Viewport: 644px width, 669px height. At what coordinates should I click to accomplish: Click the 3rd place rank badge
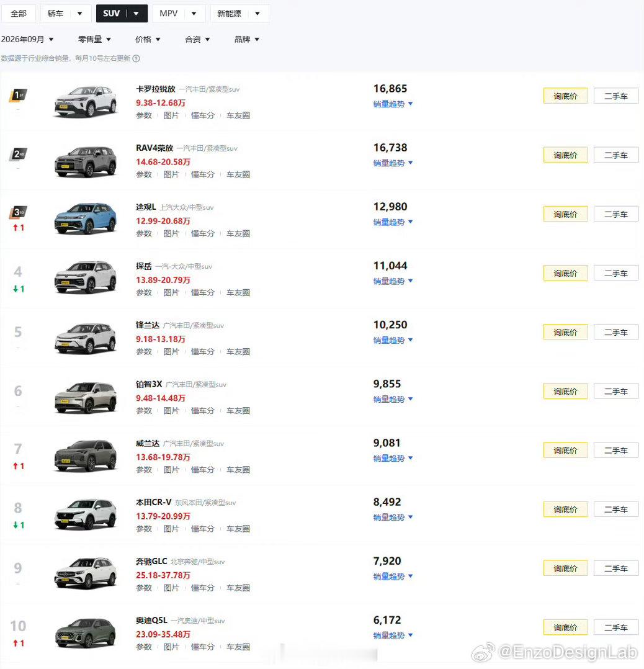pyautogui.click(x=18, y=212)
